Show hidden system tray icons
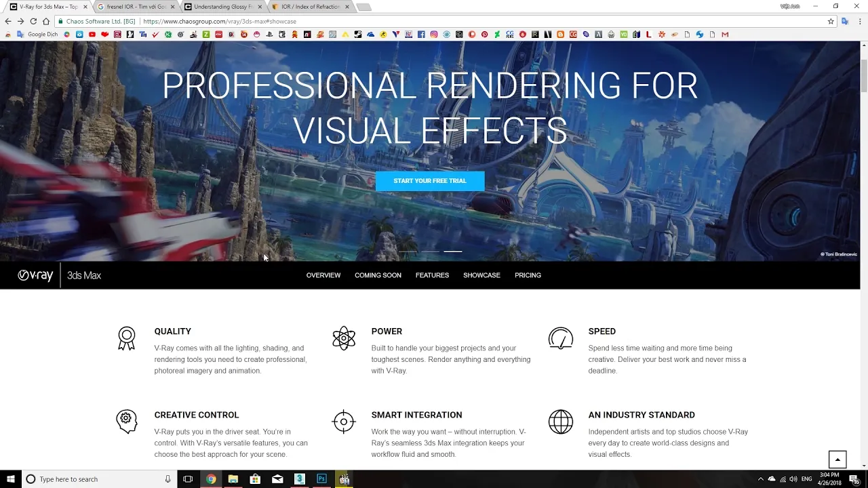 760,479
